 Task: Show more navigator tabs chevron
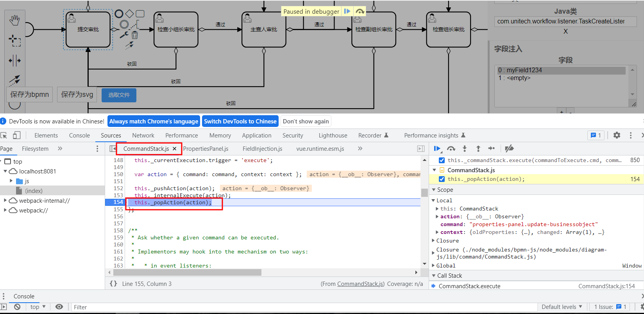60,148
